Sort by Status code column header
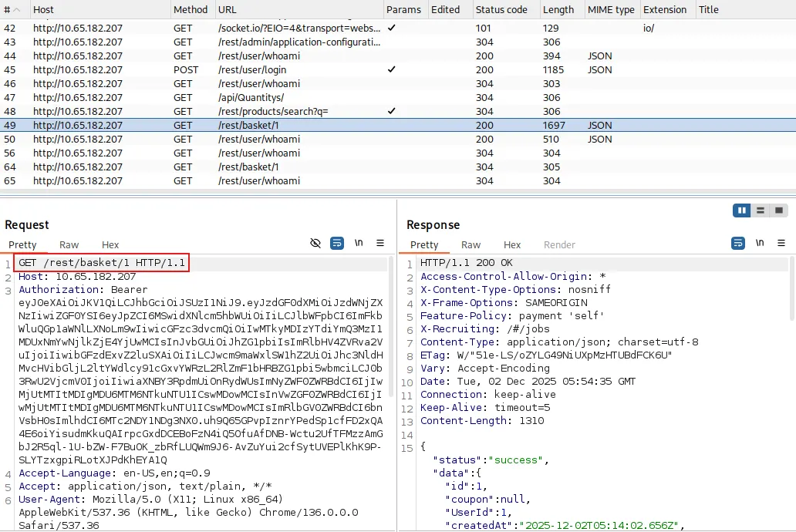The height and width of the screenshot is (532, 796). click(501, 10)
